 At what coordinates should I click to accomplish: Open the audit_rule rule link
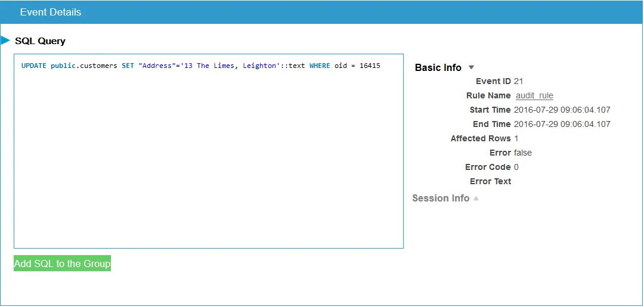point(534,95)
